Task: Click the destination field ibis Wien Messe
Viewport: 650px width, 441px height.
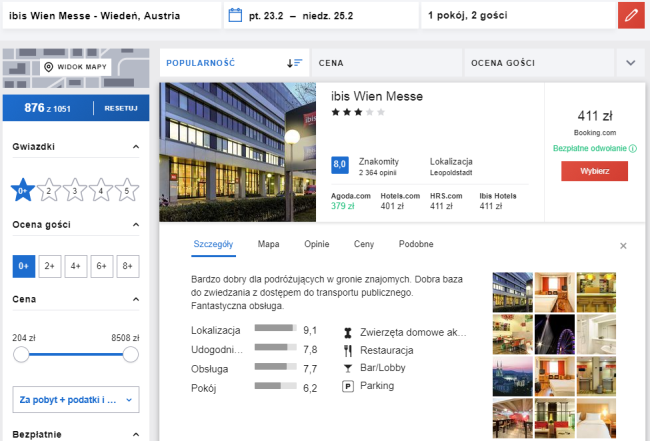Action: tap(112, 16)
